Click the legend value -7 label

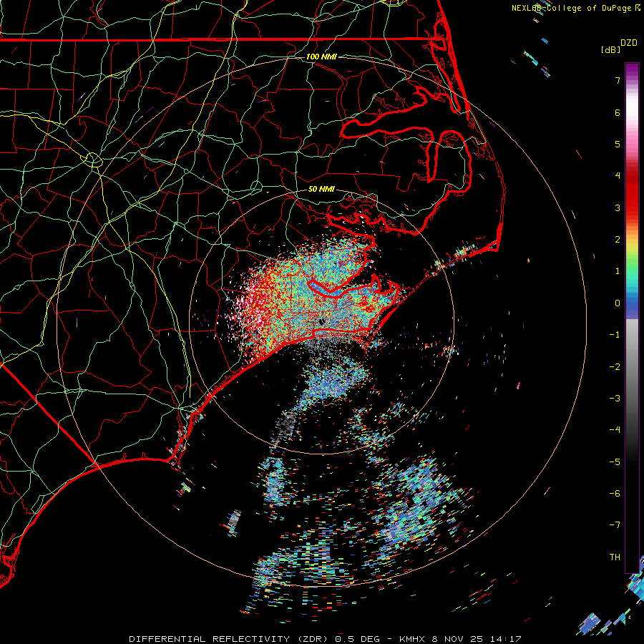(615, 525)
